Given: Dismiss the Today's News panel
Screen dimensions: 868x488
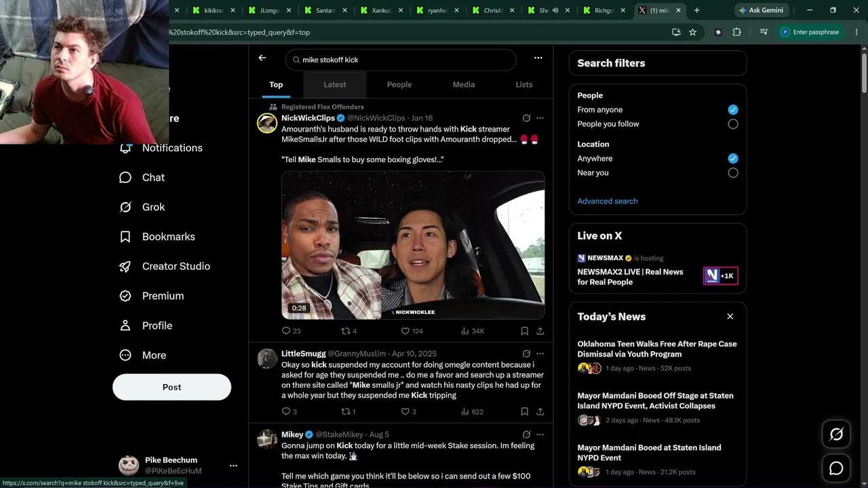Looking at the screenshot, I should click(x=730, y=317).
